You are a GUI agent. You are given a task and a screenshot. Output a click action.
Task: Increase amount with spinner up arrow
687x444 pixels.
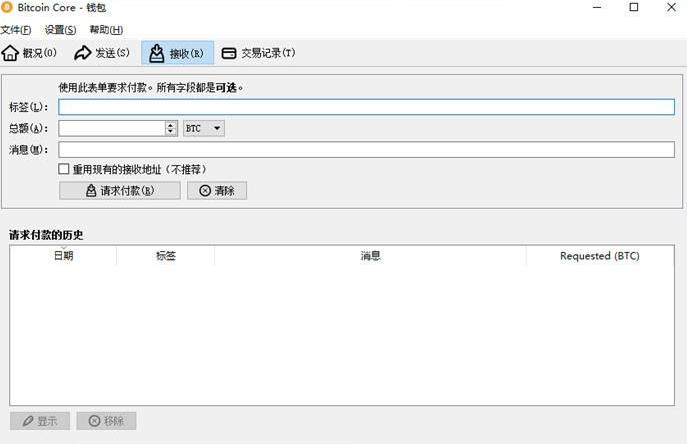[x=171, y=125]
